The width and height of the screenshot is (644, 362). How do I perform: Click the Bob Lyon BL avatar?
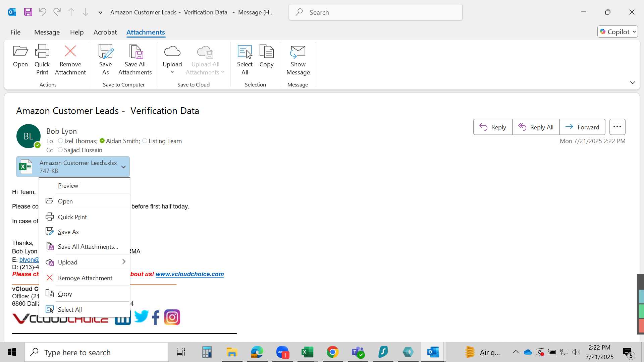(29, 136)
